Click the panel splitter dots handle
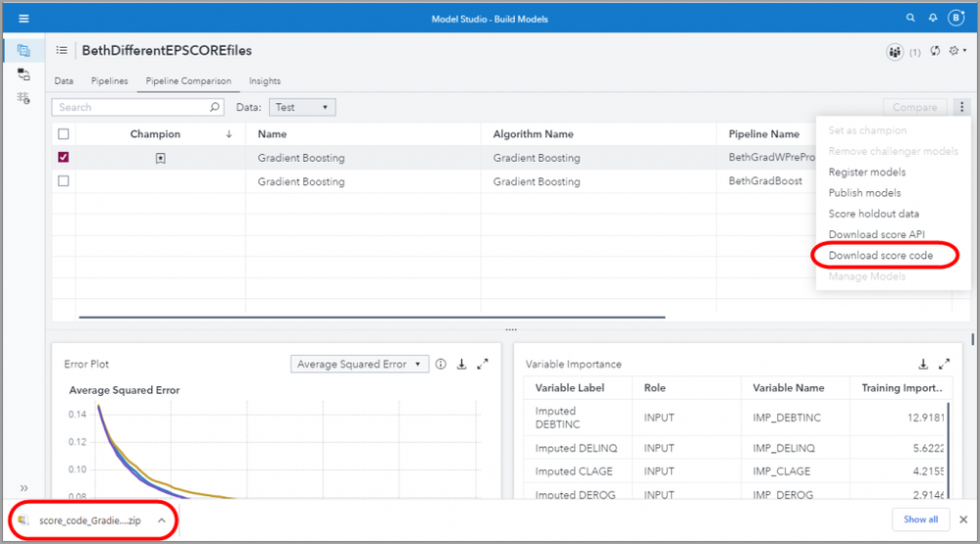 click(511, 329)
